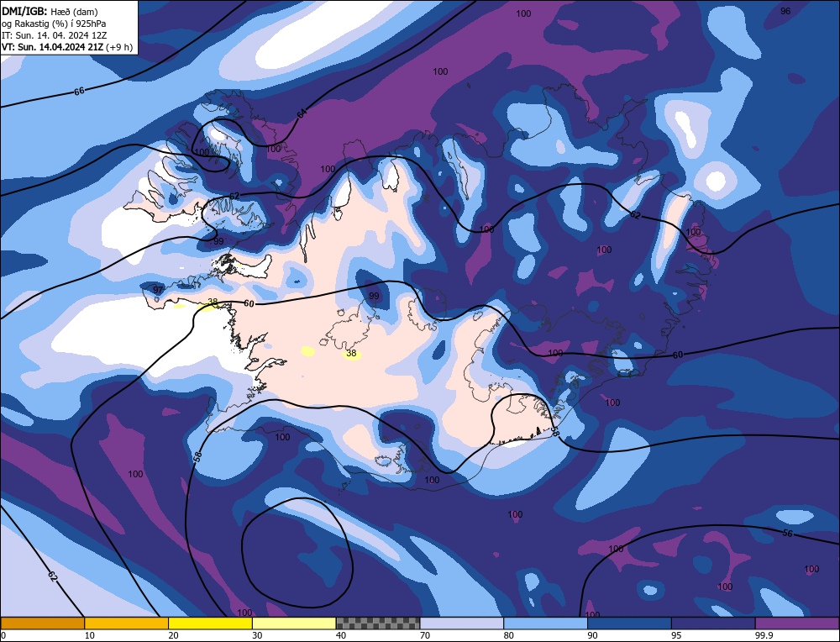Image resolution: width=840 pixels, height=642 pixels.
Task: Click the '64' contour label
Action: coord(302,113)
